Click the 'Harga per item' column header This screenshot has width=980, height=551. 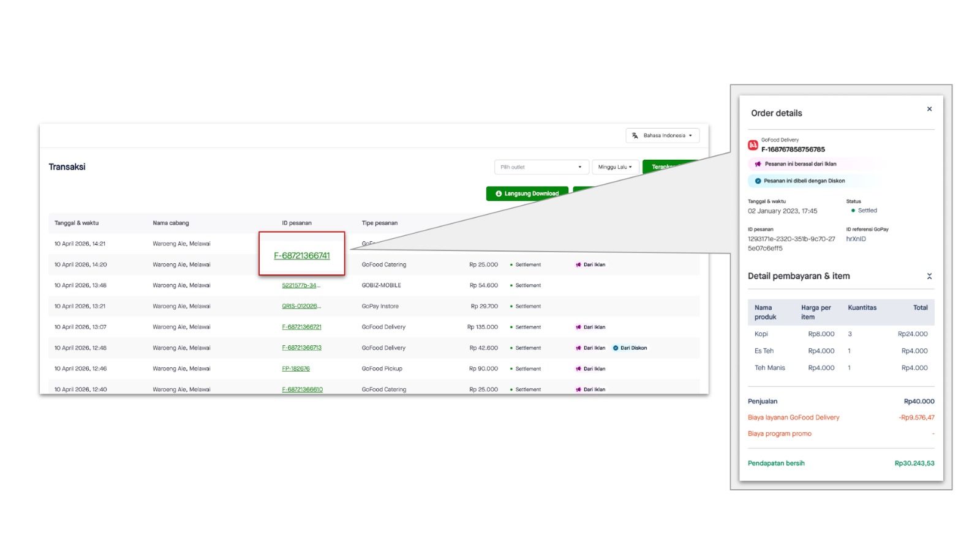816,312
